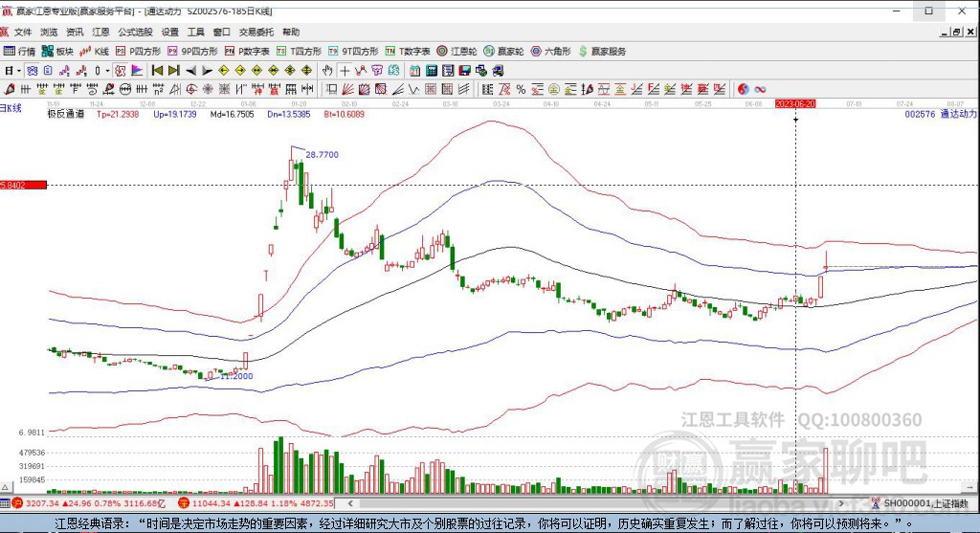Launch the 赢家轮 wheel tool

point(503,52)
